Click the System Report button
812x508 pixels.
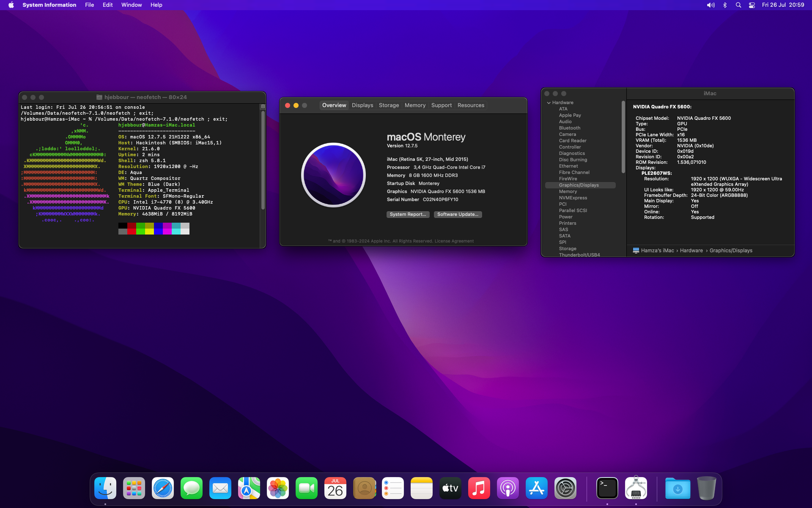coord(408,215)
